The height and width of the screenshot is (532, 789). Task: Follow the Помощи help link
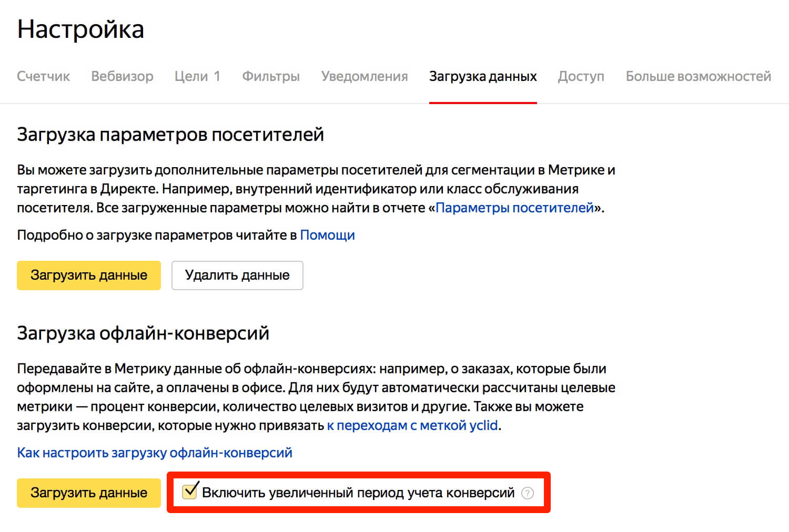(327, 235)
